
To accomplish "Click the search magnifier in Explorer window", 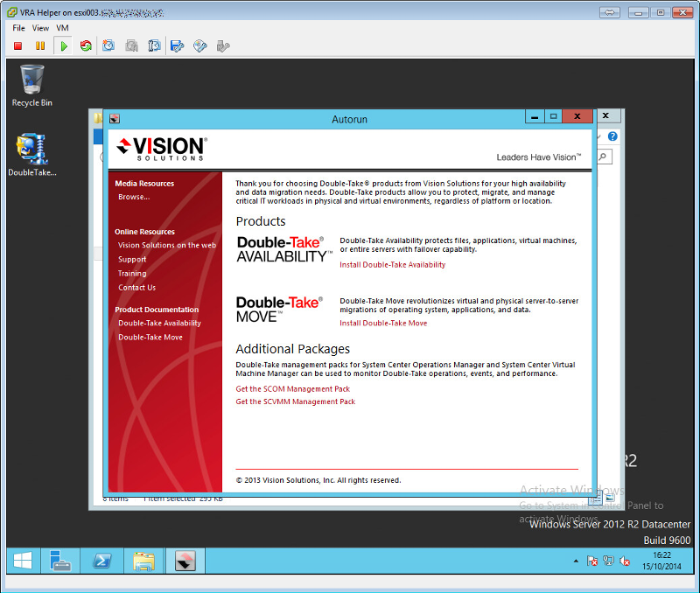I will coord(603,157).
